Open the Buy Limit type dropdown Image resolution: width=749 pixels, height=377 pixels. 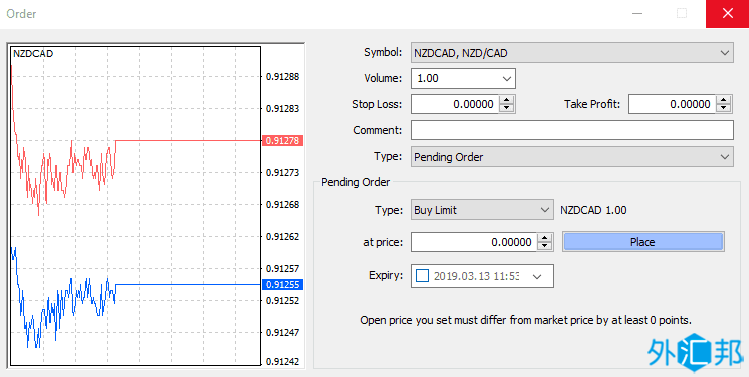pos(482,210)
